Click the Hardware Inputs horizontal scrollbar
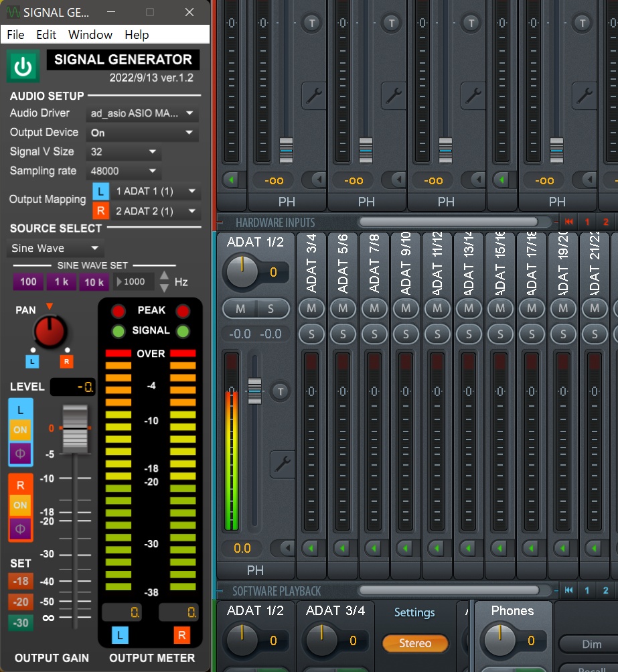This screenshot has width=618, height=672. (x=449, y=222)
